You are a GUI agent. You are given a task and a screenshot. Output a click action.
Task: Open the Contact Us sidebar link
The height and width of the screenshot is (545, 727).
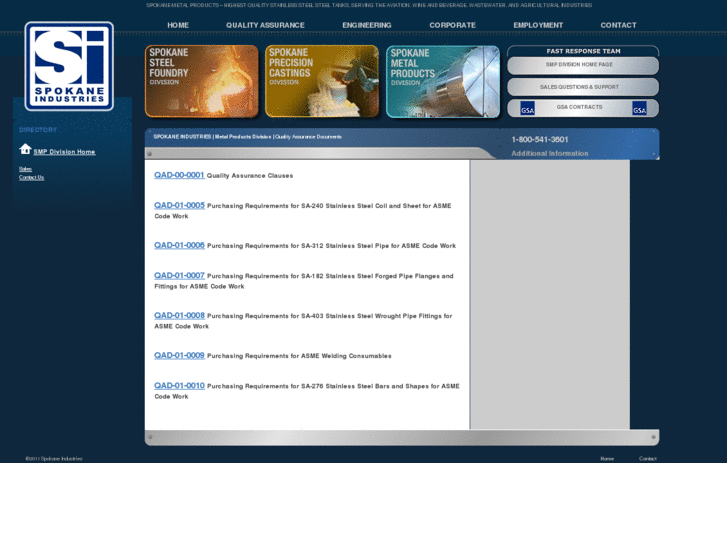pos(32,177)
